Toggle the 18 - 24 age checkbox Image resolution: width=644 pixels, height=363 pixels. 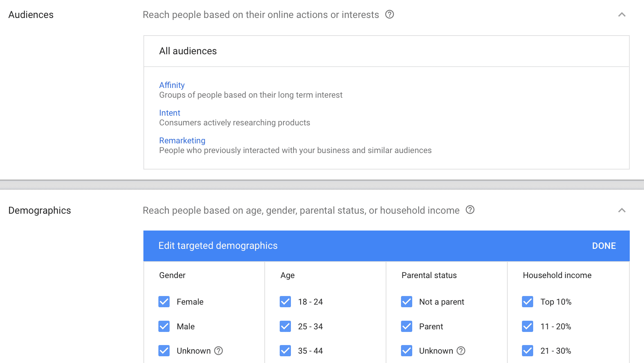(285, 302)
